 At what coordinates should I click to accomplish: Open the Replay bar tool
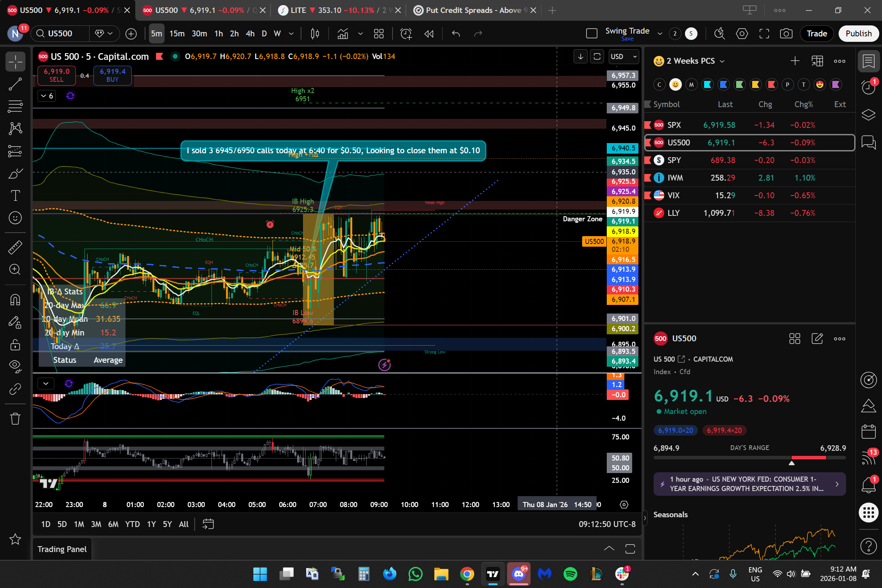point(429,34)
